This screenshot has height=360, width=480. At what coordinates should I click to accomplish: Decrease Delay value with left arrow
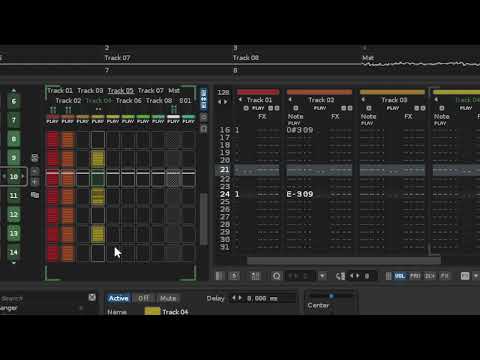234,298
